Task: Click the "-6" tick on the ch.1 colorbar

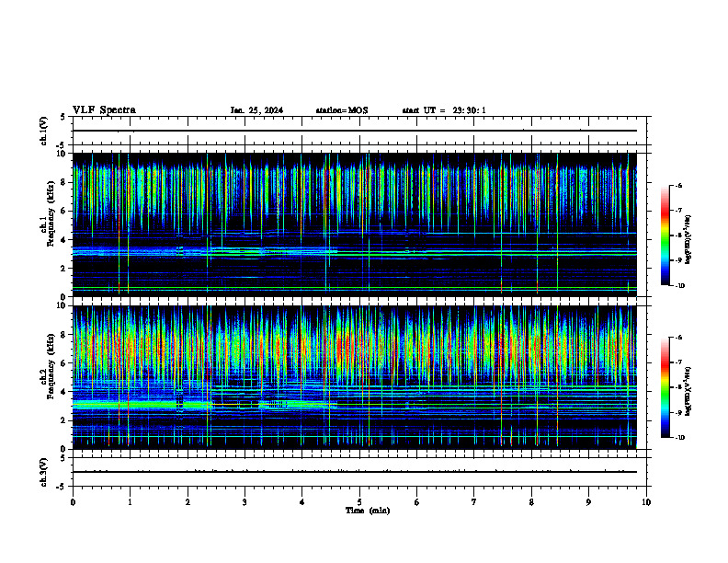Action: click(x=678, y=185)
